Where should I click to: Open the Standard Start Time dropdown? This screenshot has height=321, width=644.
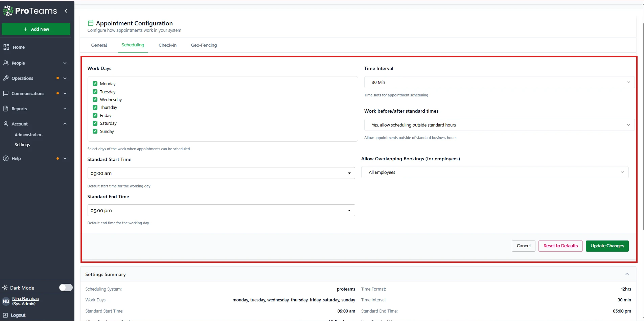[x=221, y=173]
